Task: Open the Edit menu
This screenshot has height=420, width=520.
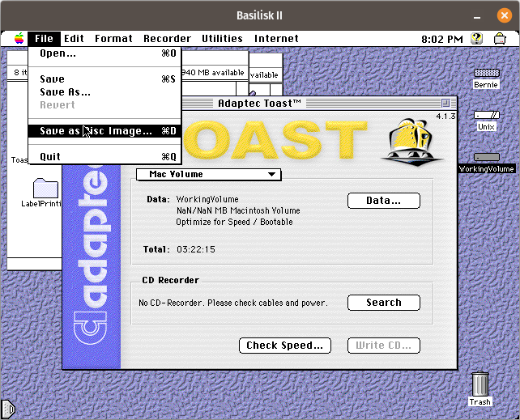Action: (74, 39)
